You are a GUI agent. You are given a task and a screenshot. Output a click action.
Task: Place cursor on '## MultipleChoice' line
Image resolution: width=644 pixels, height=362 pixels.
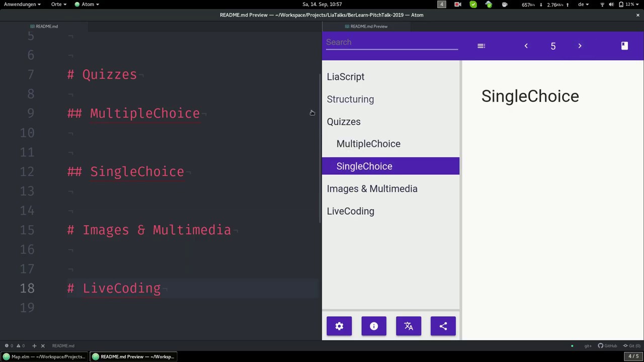point(133,113)
